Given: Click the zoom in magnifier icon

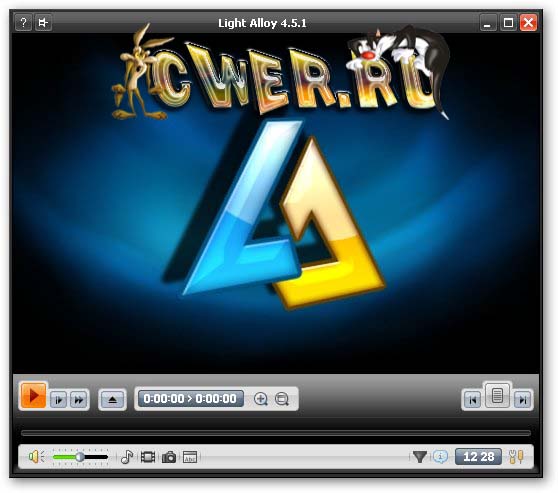Looking at the screenshot, I should [260, 399].
